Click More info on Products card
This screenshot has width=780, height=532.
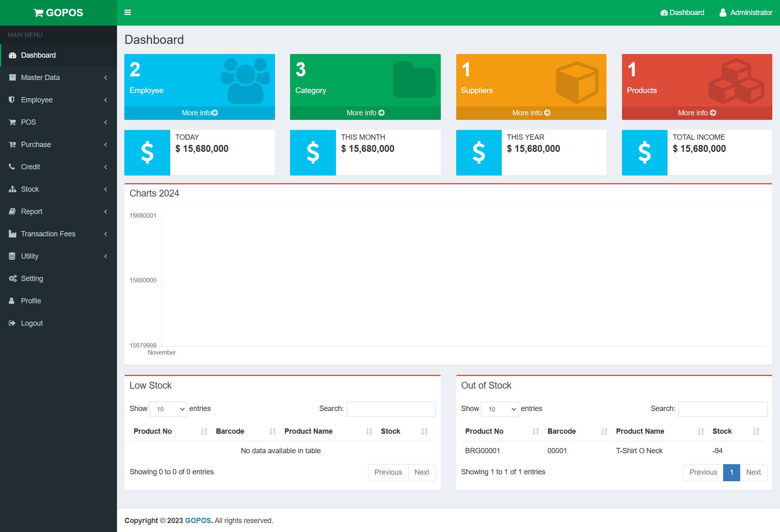click(x=697, y=113)
